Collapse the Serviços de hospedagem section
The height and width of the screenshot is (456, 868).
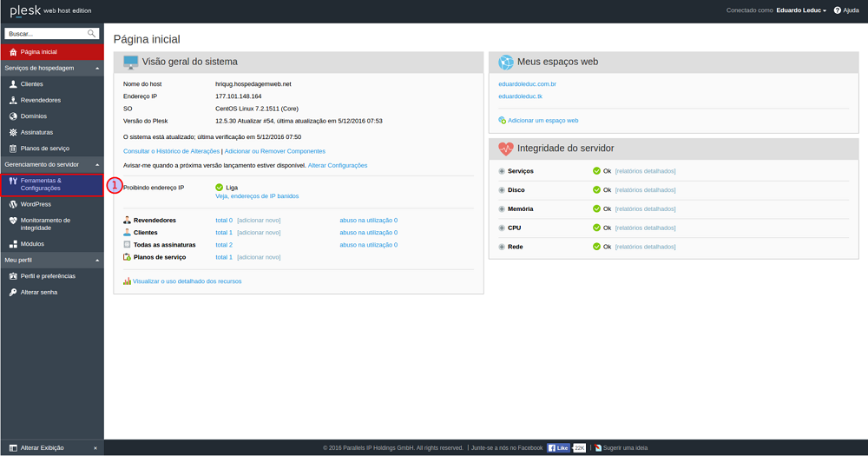click(97, 68)
